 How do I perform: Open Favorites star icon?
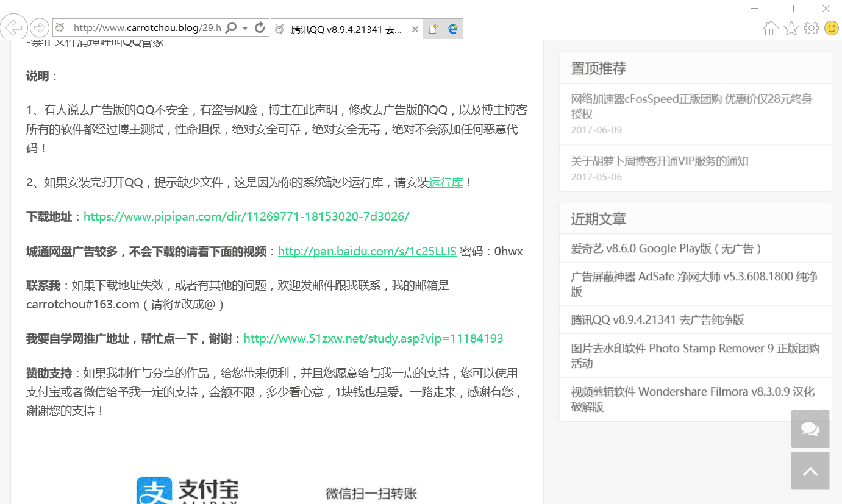tap(791, 28)
